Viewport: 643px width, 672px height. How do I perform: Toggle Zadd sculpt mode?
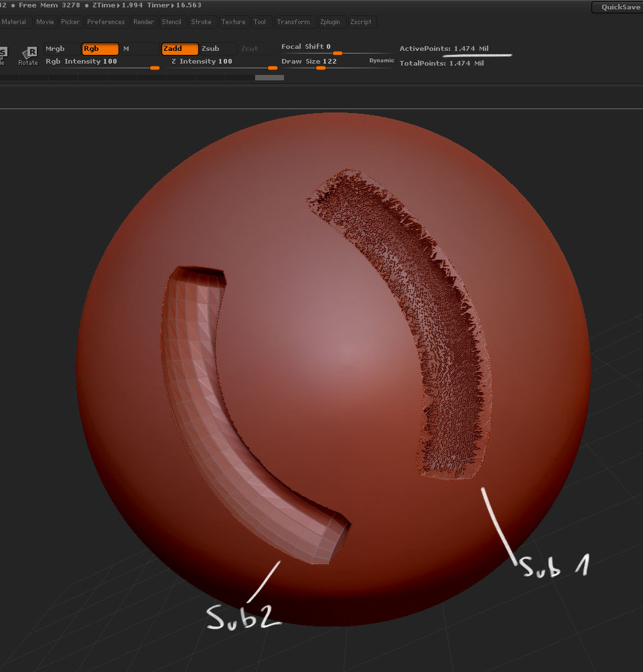coord(180,49)
